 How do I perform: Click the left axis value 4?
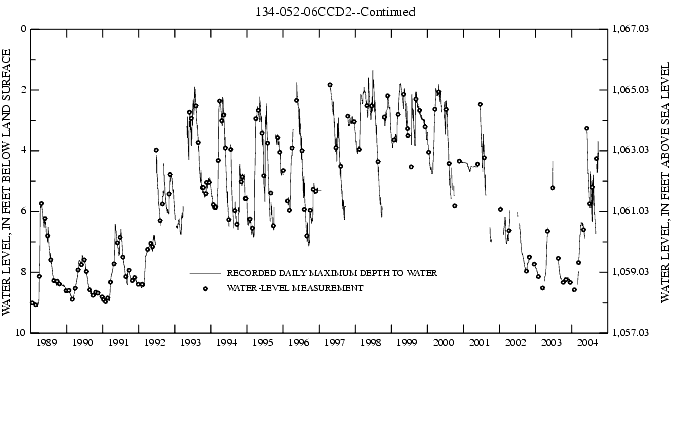(x=24, y=150)
